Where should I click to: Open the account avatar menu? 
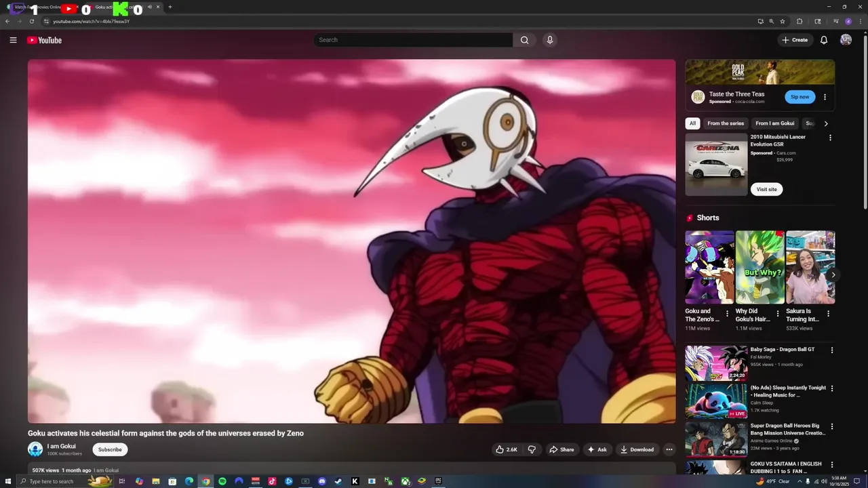click(846, 40)
